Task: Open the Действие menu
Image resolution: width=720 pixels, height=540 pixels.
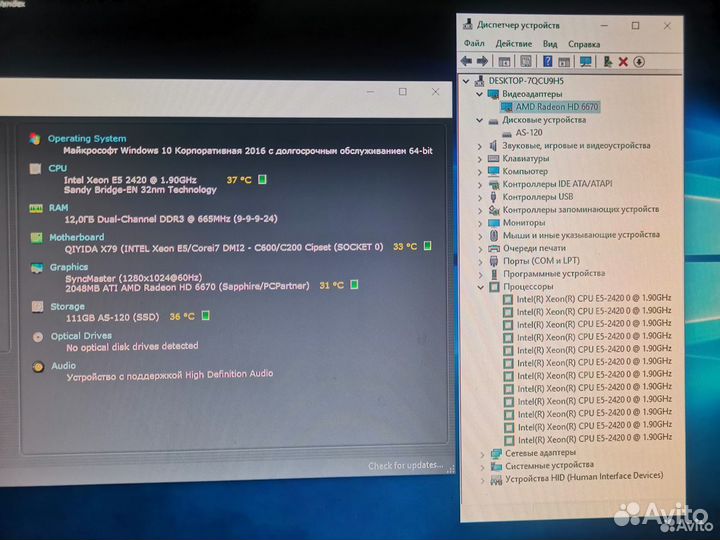Action: pos(513,44)
